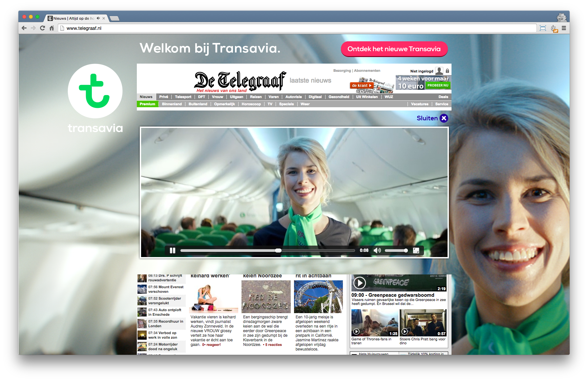Click the padlock login icon

point(447,71)
